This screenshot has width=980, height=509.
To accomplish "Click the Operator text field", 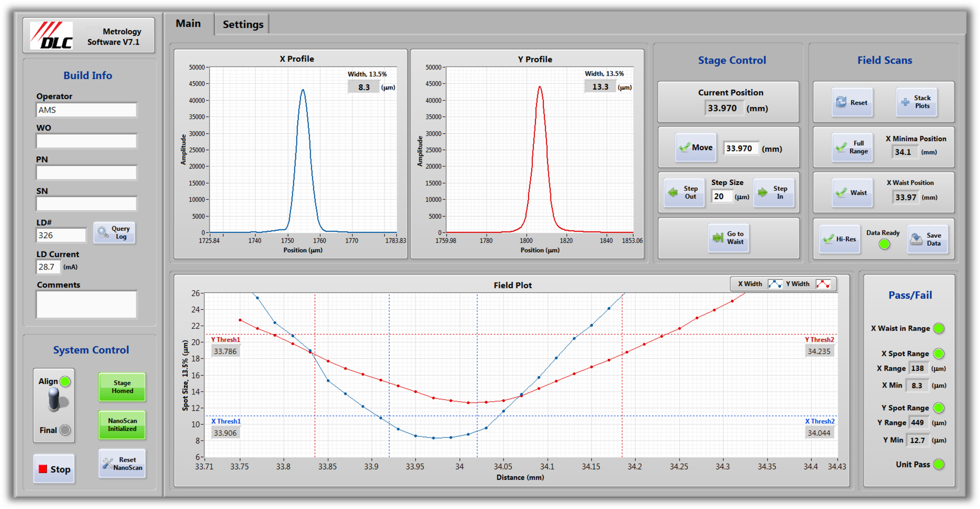I will 87,110.
